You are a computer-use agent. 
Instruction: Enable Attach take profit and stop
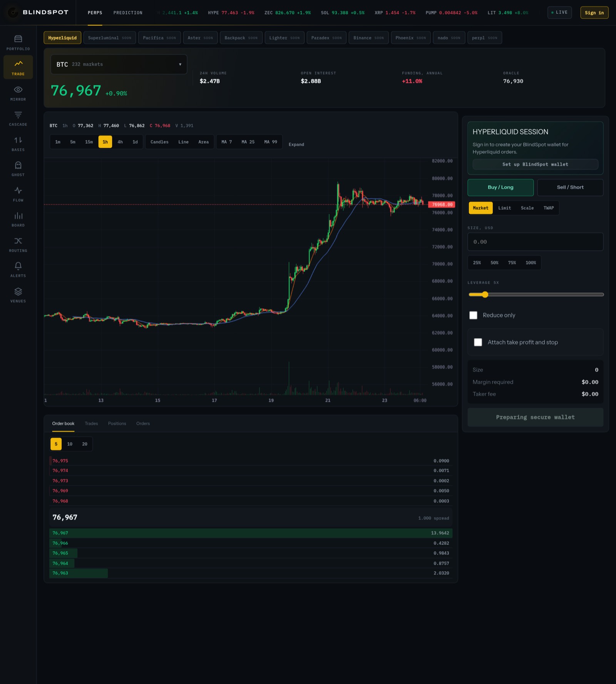[478, 342]
